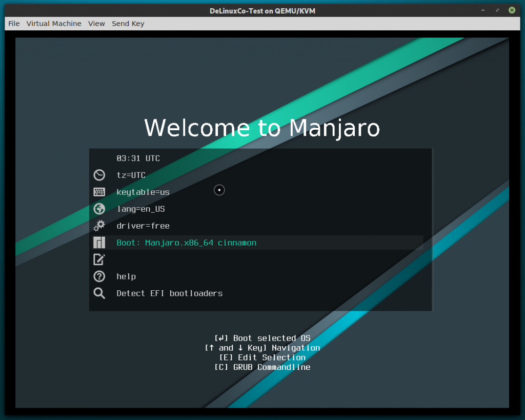Open the Send Key menu
The height and width of the screenshot is (420, 525).
click(128, 24)
